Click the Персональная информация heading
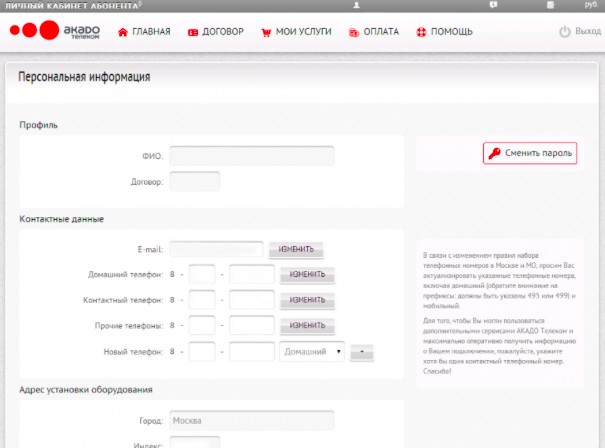The image size is (605, 448). (84, 77)
